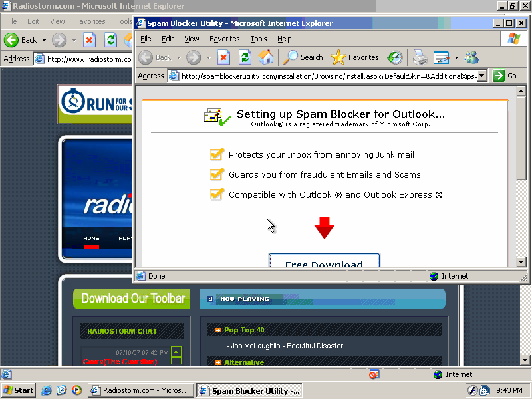Click the Spam Blocker address URL field

329,76
